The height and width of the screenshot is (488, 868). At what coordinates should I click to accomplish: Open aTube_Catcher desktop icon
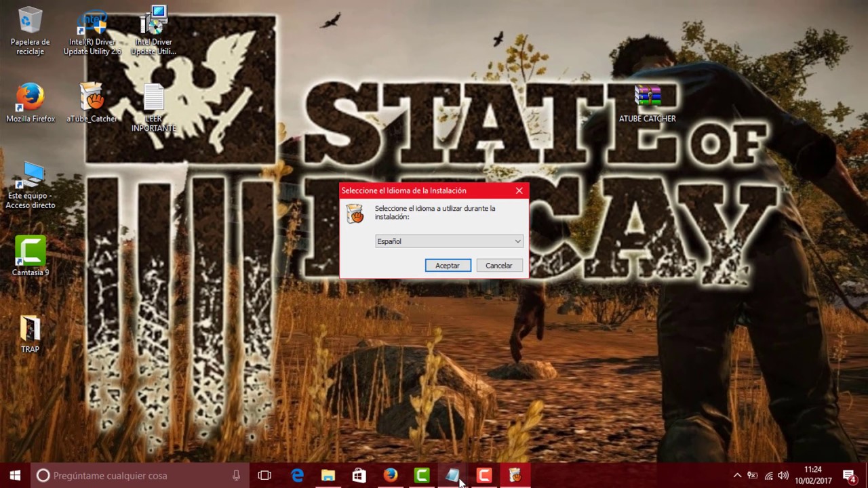[92, 103]
